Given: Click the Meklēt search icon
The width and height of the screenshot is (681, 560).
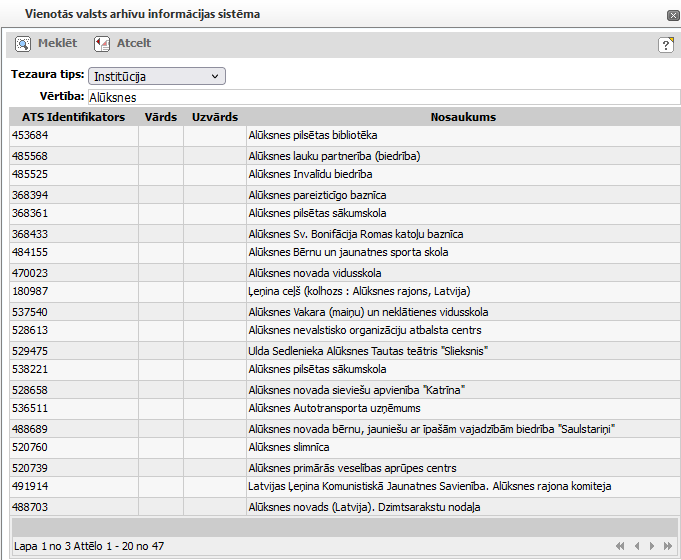Looking at the screenshot, I should [23, 44].
